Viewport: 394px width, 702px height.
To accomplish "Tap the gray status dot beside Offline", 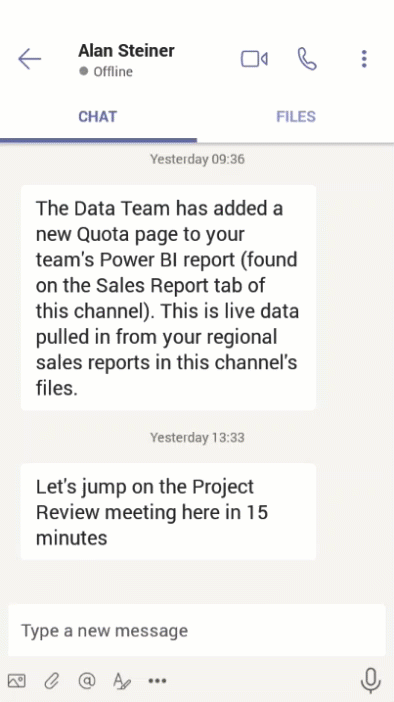I will [83, 71].
